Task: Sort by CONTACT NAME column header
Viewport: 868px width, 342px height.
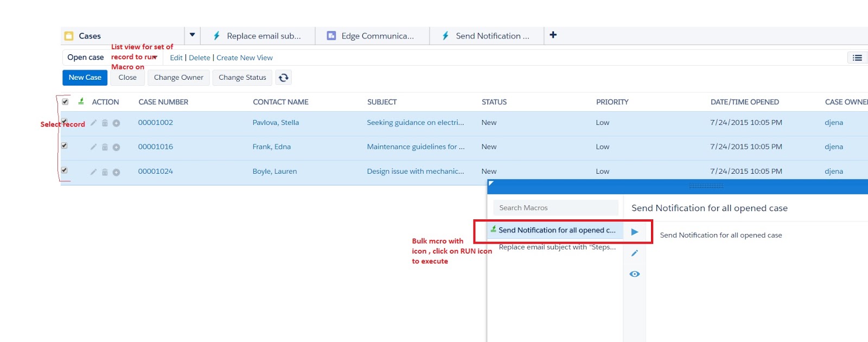Action: click(x=280, y=102)
